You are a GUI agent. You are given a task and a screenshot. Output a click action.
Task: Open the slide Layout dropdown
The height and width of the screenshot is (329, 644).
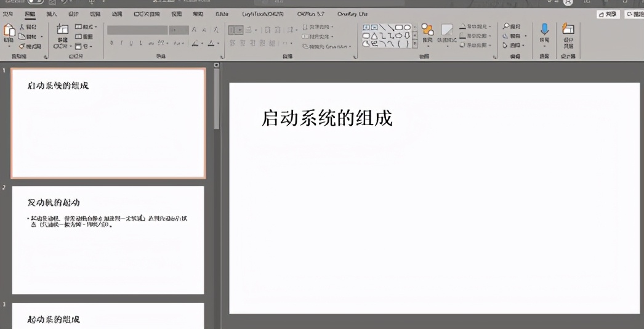click(86, 26)
